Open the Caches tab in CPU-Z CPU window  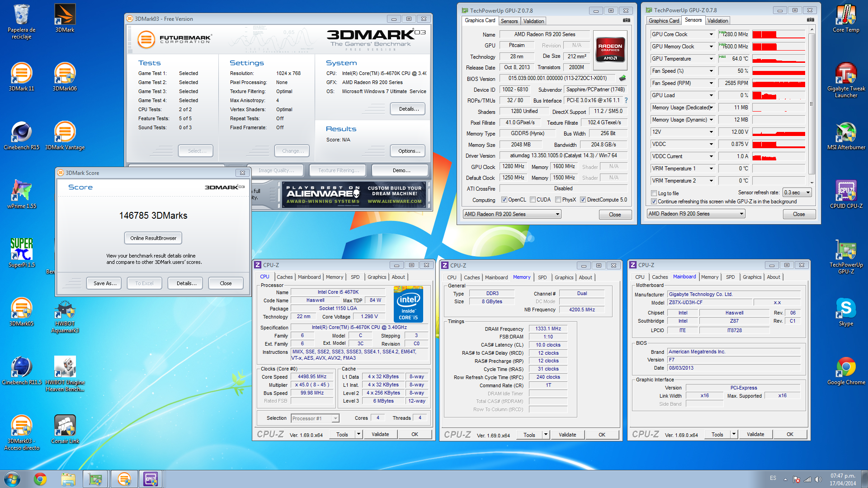[284, 277]
